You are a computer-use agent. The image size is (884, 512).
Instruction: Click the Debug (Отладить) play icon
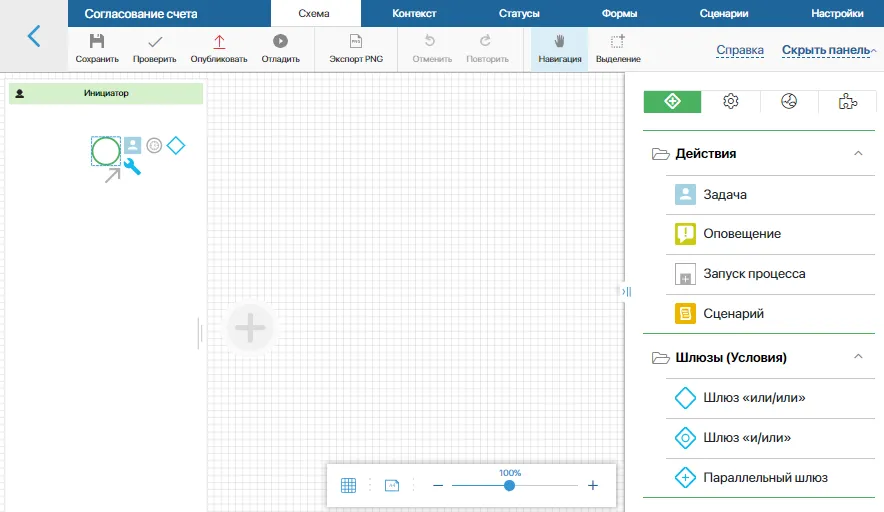tap(281, 42)
